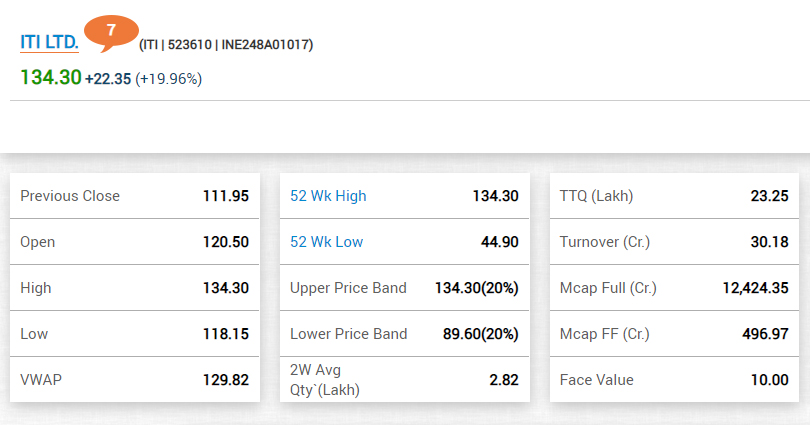The height and width of the screenshot is (425, 810).
Task: Select the Open label
Action: coord(37,242)
